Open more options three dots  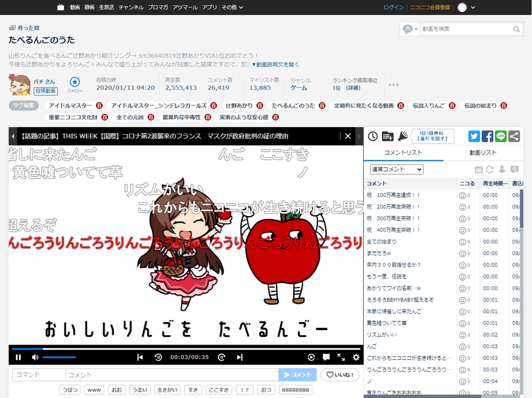[x=393, y=84]
